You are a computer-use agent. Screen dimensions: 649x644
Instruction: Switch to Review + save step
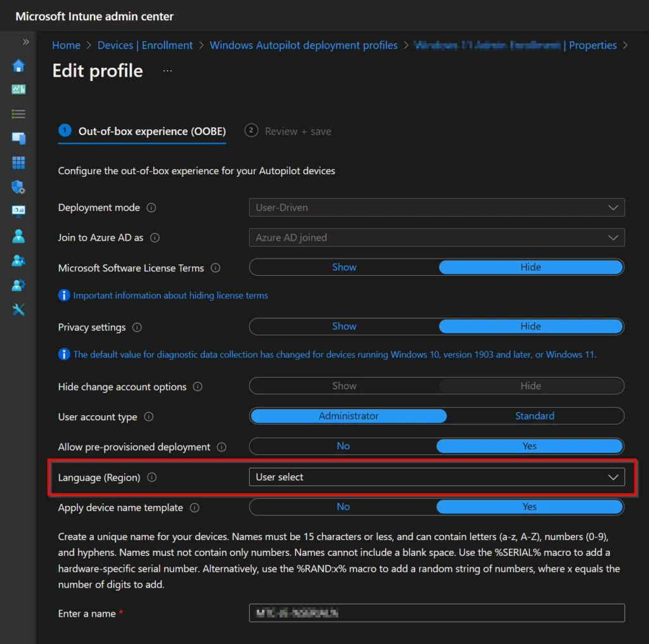pos(288,131)
